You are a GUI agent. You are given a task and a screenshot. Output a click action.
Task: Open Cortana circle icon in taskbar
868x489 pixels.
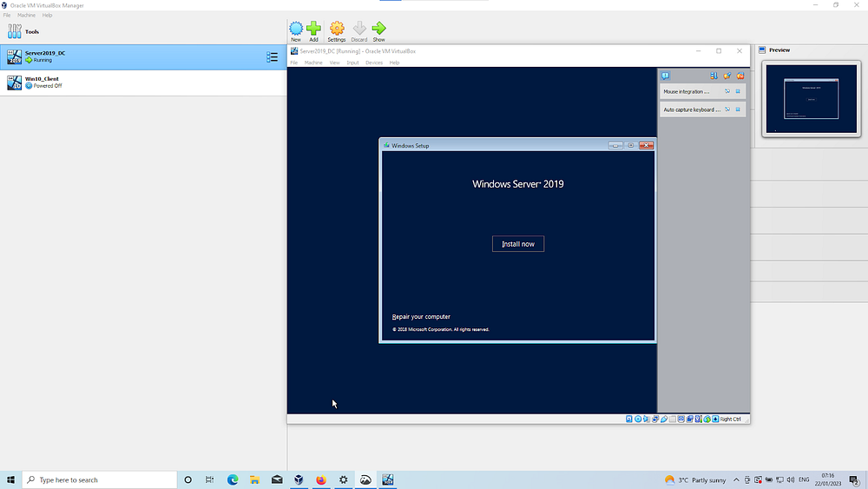187,479
